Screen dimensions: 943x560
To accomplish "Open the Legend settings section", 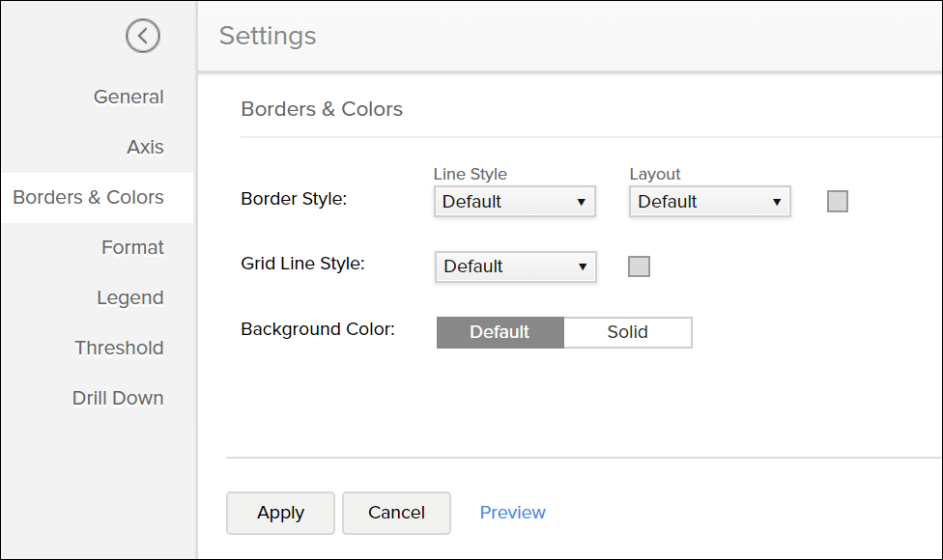I will [x=129, y=297].
